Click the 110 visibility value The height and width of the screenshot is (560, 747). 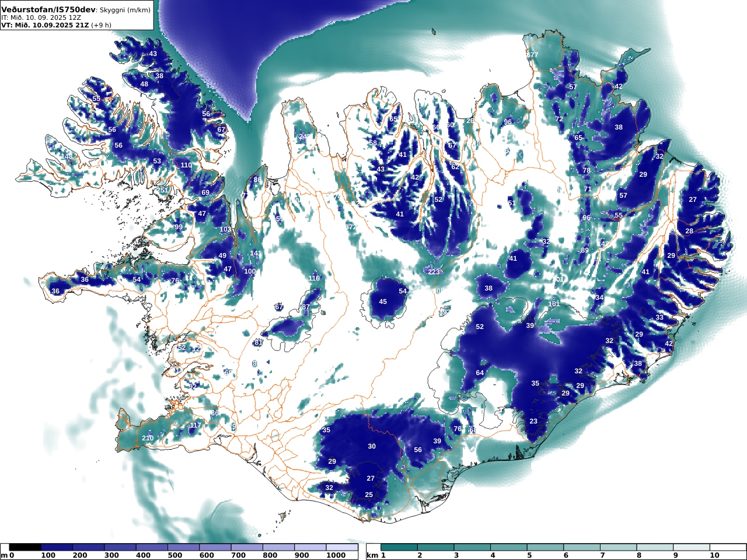[x=186, y=165]
